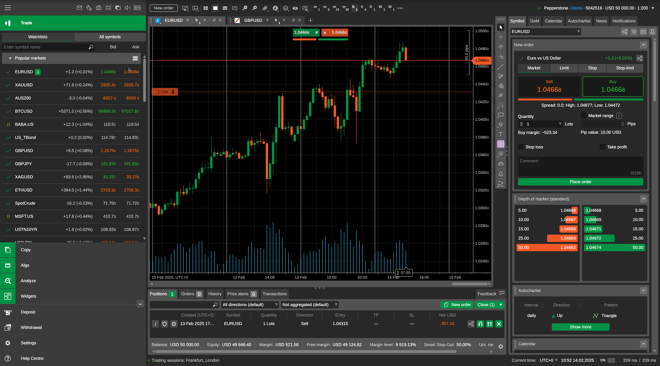Collapse the Popular markets watchlist

tap(10, 58)
